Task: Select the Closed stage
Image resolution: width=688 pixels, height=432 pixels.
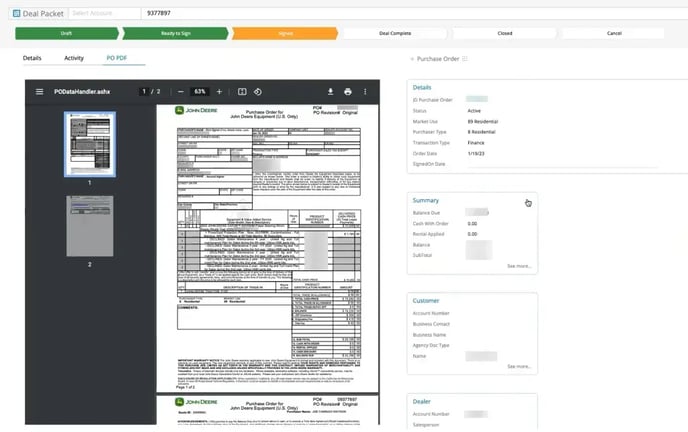Action: point(505,33)
